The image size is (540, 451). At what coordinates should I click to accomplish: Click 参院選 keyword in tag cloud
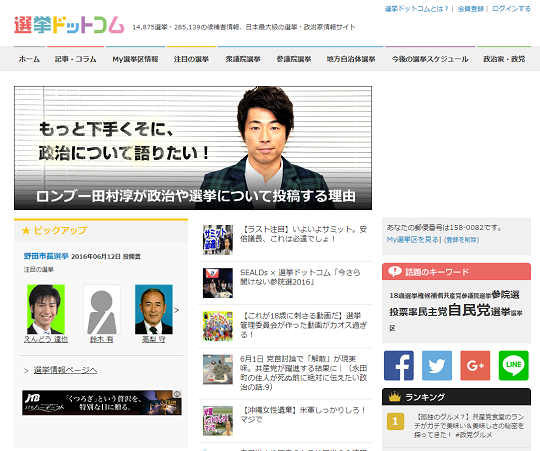coord(506,295)
